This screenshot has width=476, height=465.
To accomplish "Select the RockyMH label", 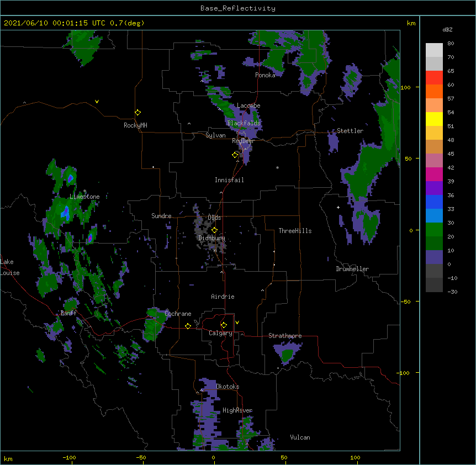I will (x=135, y=125).
